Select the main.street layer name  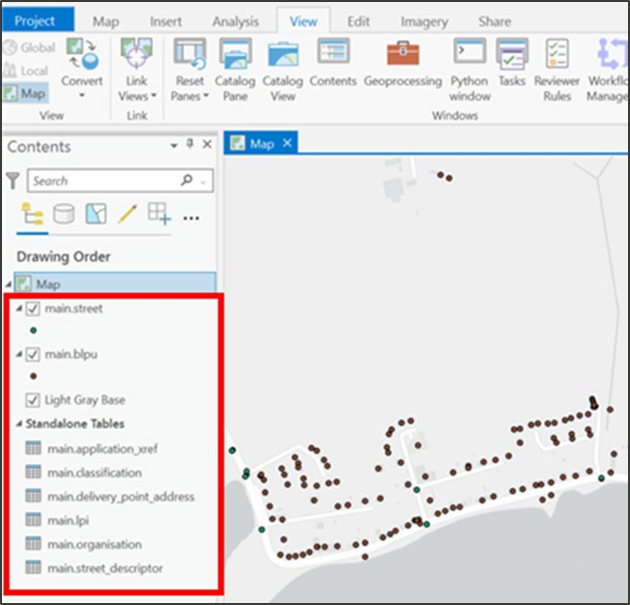[x=74, y=309]
